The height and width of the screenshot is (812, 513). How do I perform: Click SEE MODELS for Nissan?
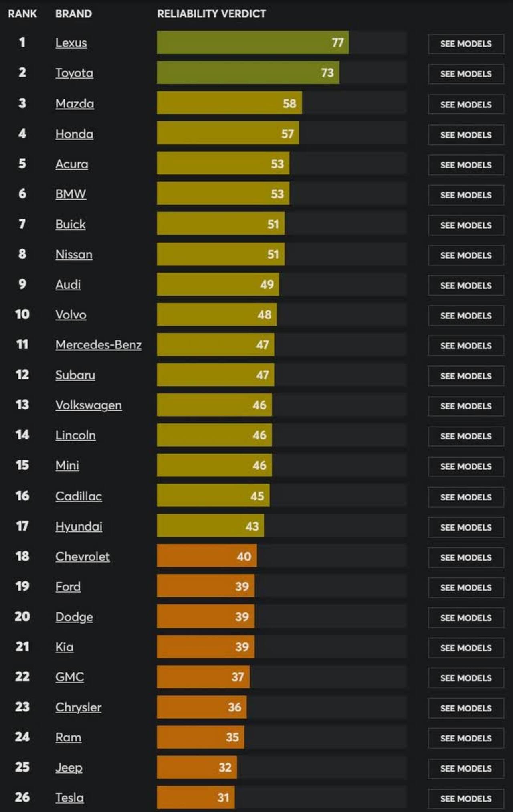[x=466, y=255]
